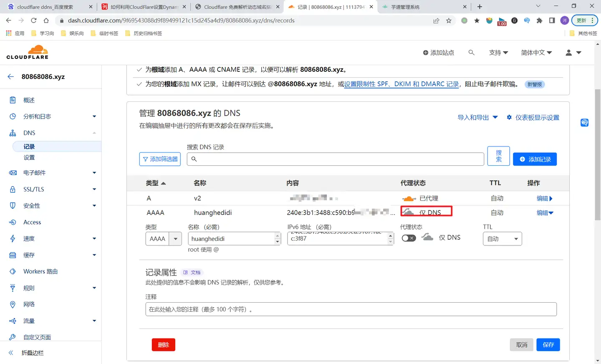
Task: Open the search magnifier in top navigation
Action: [471, 53]
